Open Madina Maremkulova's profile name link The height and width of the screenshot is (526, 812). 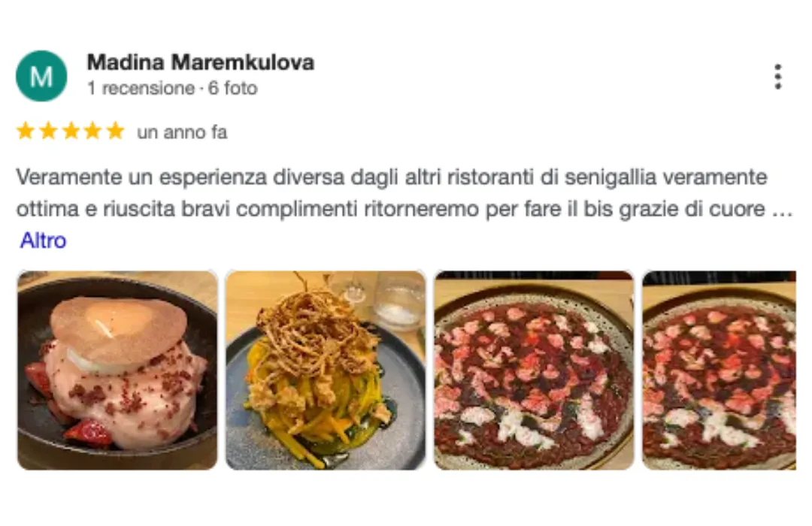201,62
